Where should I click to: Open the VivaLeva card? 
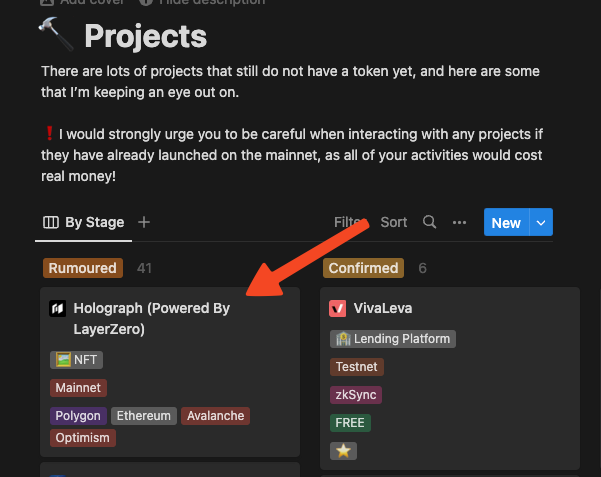click(x=450, y=378)
